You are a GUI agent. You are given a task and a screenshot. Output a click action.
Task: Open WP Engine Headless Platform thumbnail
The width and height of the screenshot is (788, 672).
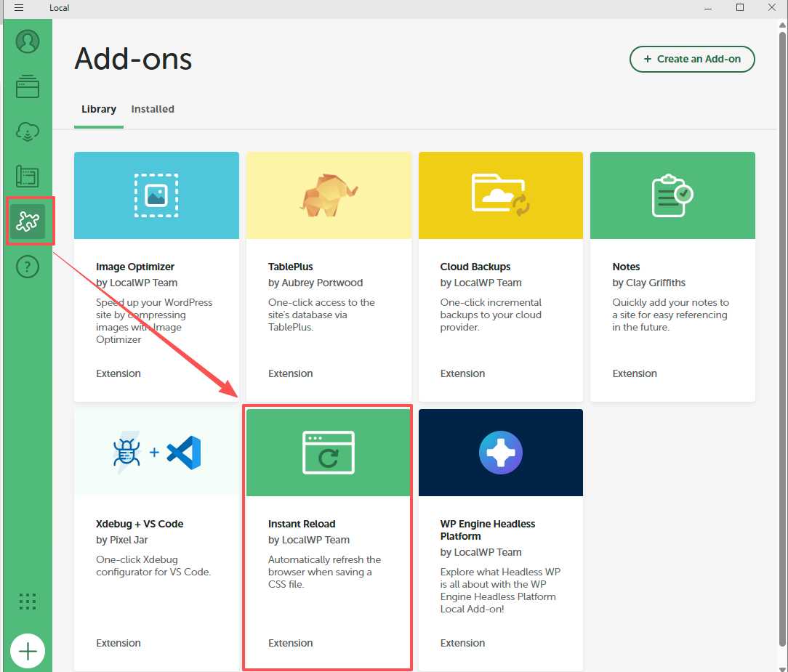pyautogui.click(x=501, y=453)
